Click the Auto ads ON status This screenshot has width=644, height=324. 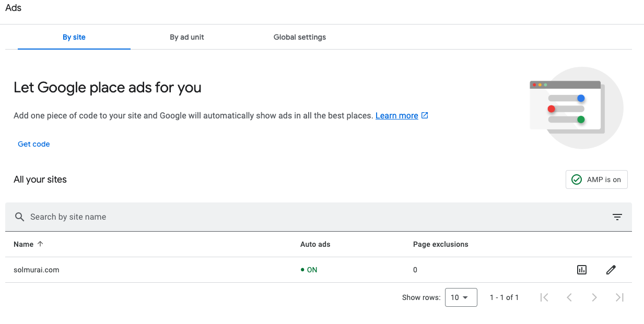309,270
